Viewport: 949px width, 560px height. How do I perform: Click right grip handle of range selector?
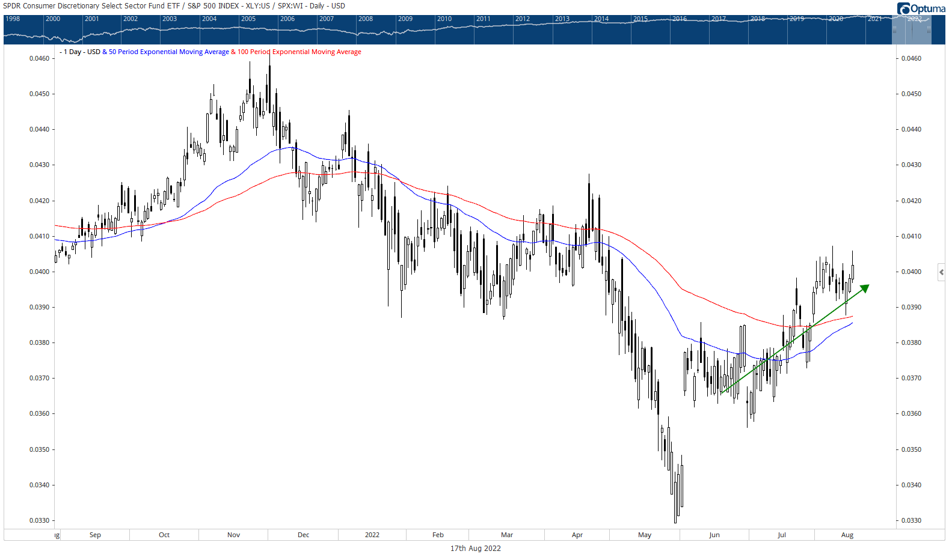(929, 29)
